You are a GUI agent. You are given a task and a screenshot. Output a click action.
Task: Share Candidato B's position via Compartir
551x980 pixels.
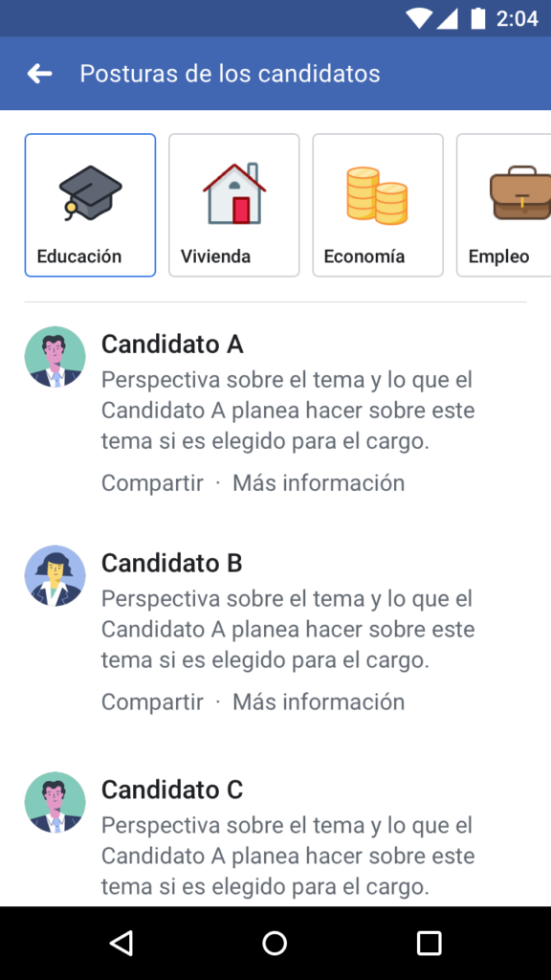click(152, 702)
